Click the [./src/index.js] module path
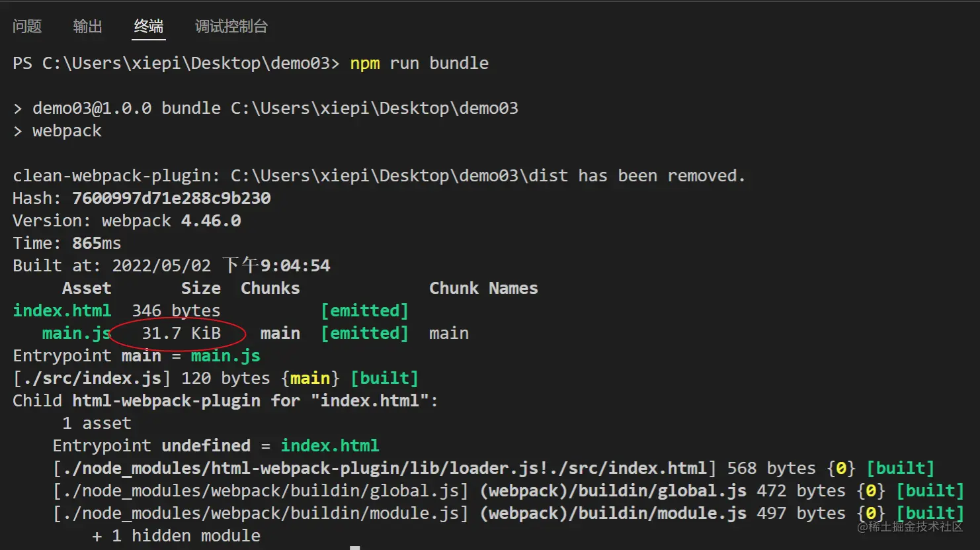This screenshot has width=980, height=550. point(92,379)
